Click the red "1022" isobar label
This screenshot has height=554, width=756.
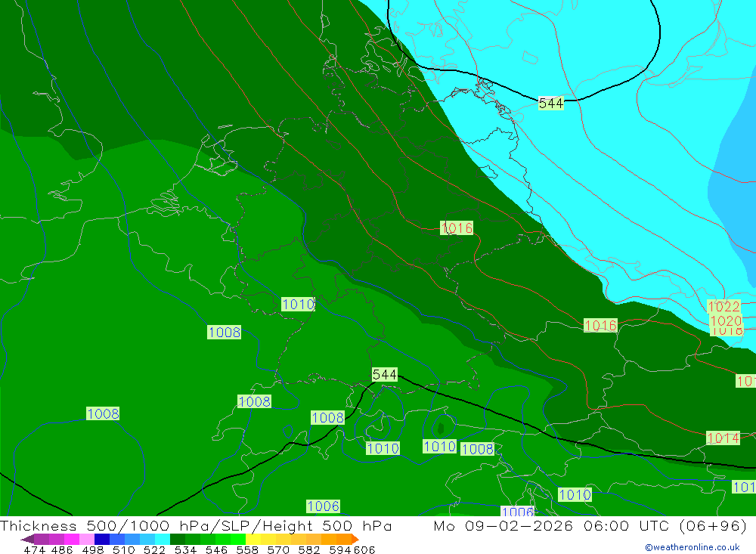click(723, 306)
